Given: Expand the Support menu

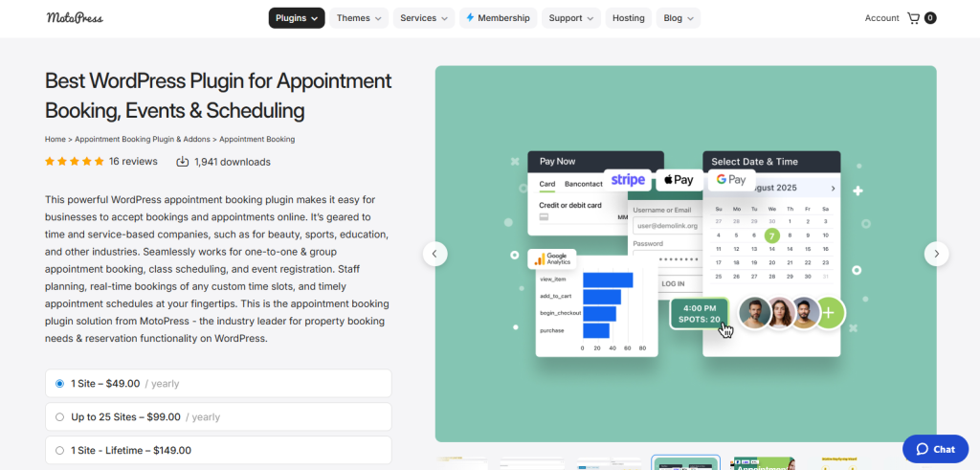Looking at the screenshot, I should [571, 18].
